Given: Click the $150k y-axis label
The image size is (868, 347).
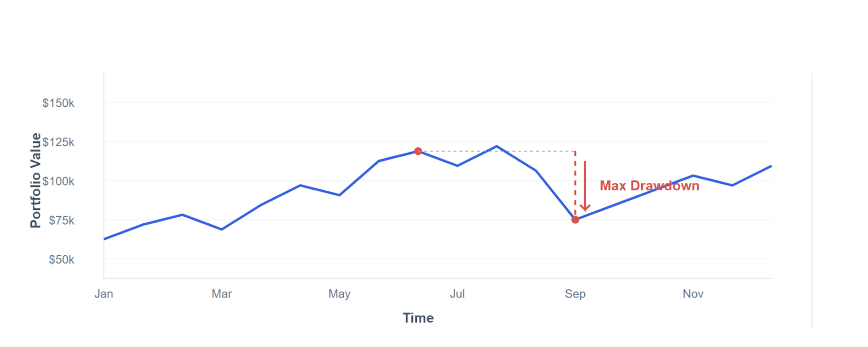Looking at the screenshot, I should [x=58, y=103].
